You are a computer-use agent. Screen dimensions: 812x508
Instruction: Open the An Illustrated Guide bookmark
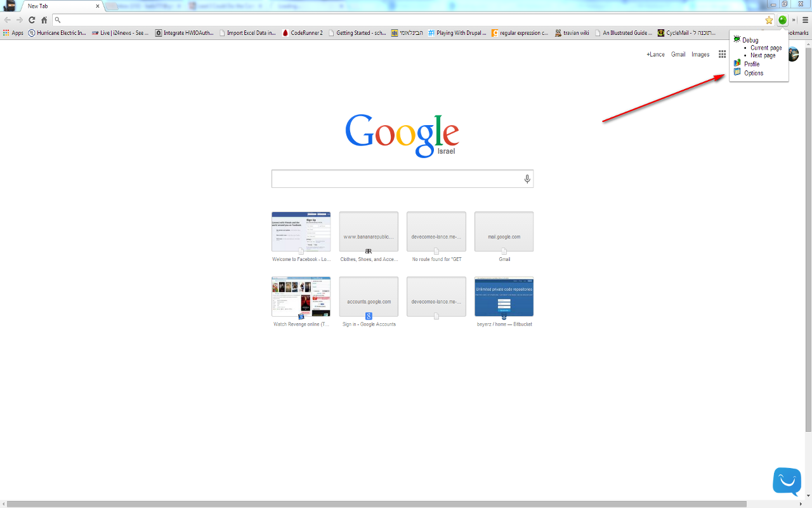click(x=623, y=33)
